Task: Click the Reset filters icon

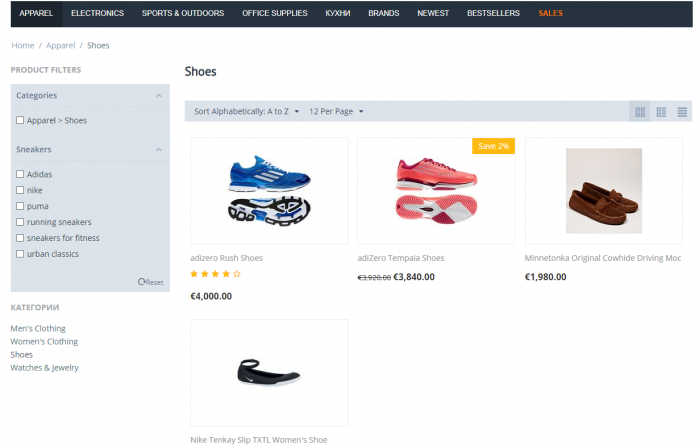Action: click(x=142, y=282)
